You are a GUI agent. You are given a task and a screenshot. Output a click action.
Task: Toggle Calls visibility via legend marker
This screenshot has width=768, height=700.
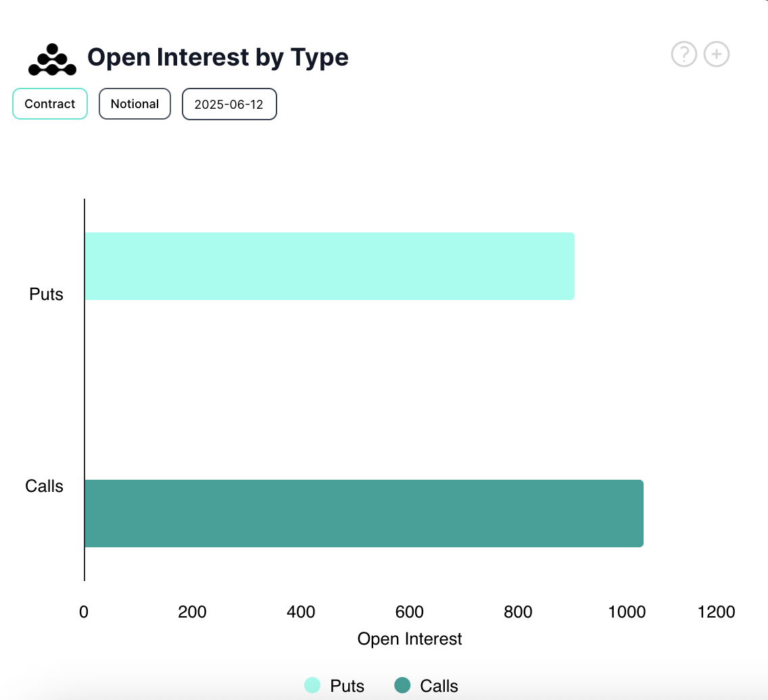pos(402,685)
